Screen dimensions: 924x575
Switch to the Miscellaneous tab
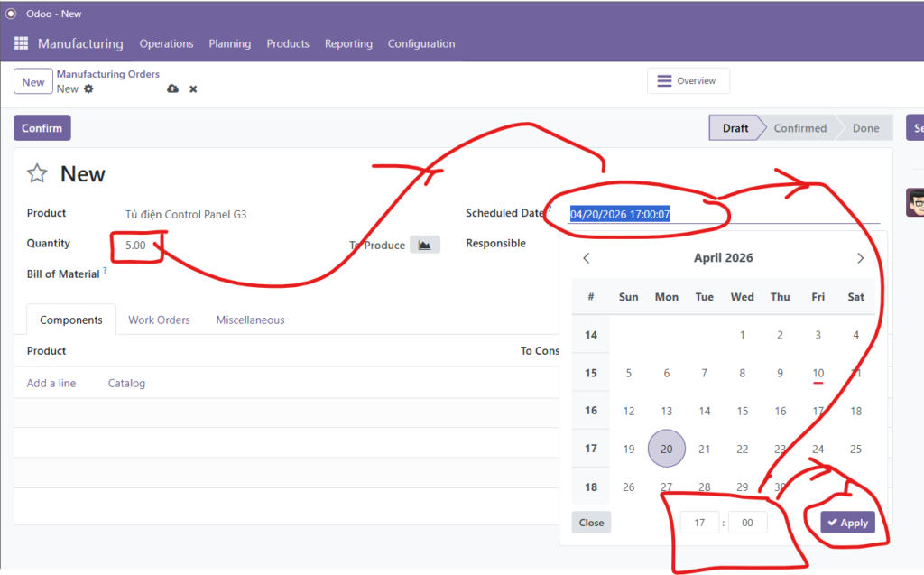click(250, 320)
